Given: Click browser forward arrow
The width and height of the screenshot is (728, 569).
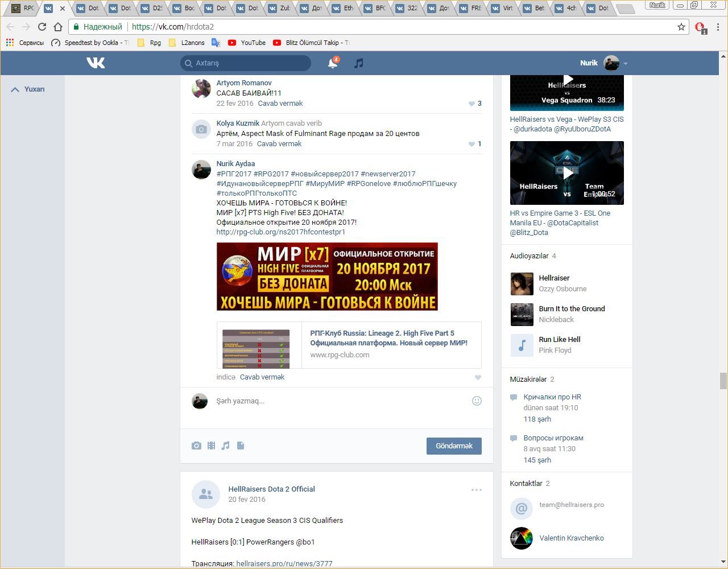Looking at the screenshot, I should 26,27.
